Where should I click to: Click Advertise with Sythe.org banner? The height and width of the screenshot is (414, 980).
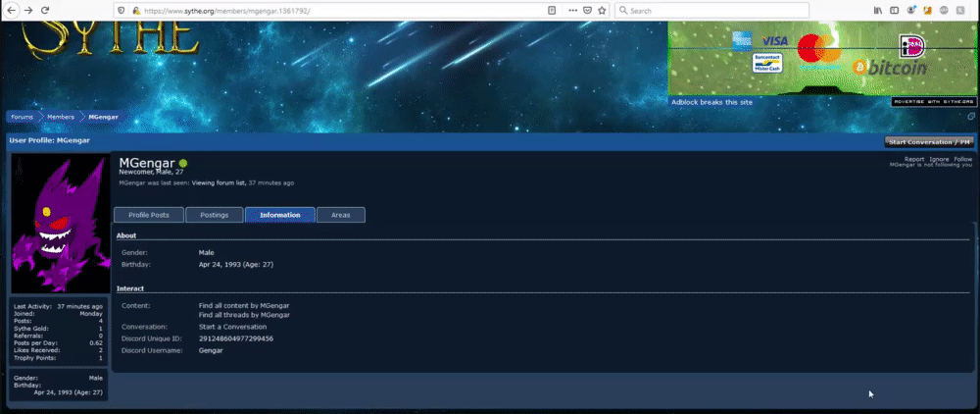click(x=933, y=101)
